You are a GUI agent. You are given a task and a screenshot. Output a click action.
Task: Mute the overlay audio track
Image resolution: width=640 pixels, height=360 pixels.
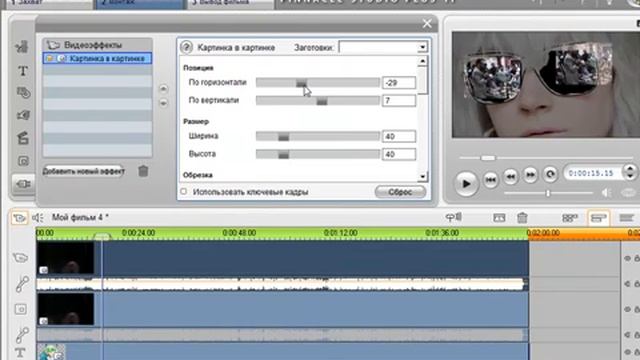pos(627,335)
